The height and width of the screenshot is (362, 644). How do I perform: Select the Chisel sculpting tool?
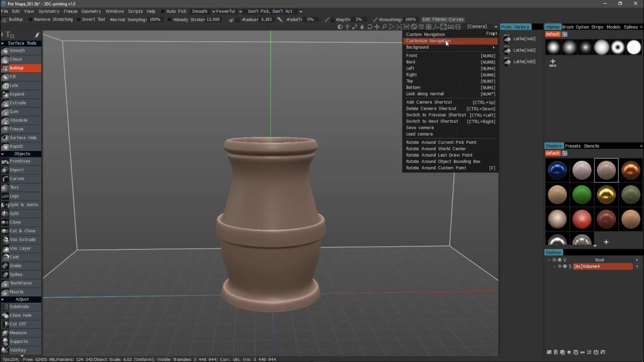(21, 59)
